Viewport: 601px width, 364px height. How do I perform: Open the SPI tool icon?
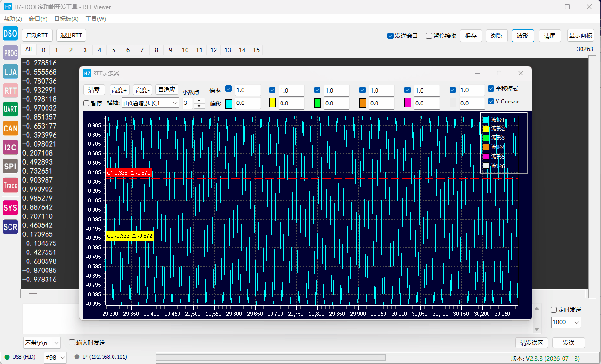10,166
